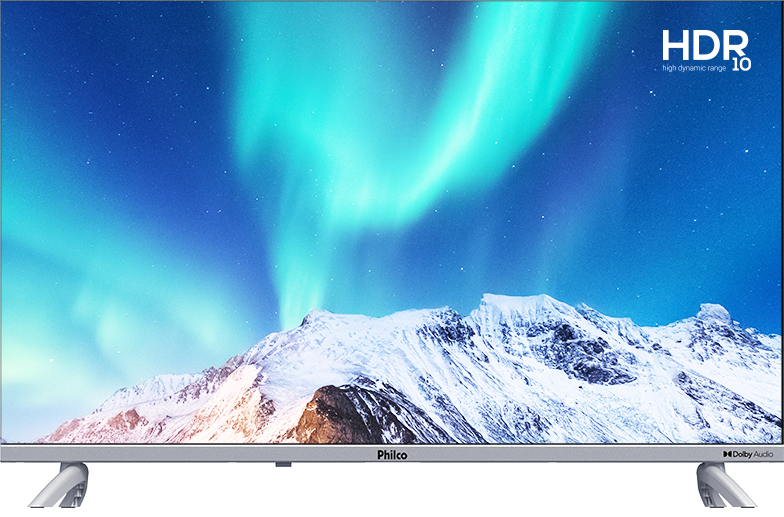Click the "Audio" word beside Dolby symbol
Screen dimensions: 784x517
(762, 454)
